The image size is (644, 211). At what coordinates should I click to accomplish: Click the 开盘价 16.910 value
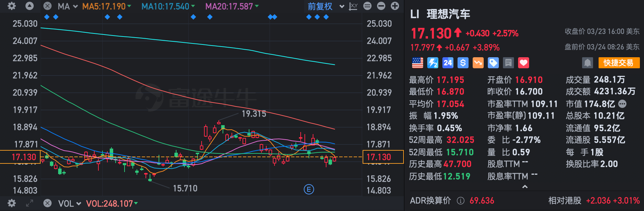(x=529, y=80)
